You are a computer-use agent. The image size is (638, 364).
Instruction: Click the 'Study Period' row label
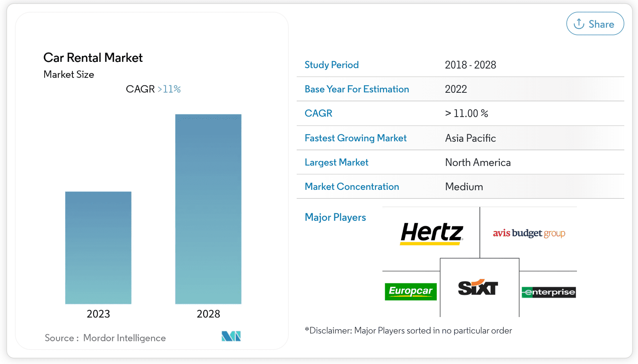(332, 65)
